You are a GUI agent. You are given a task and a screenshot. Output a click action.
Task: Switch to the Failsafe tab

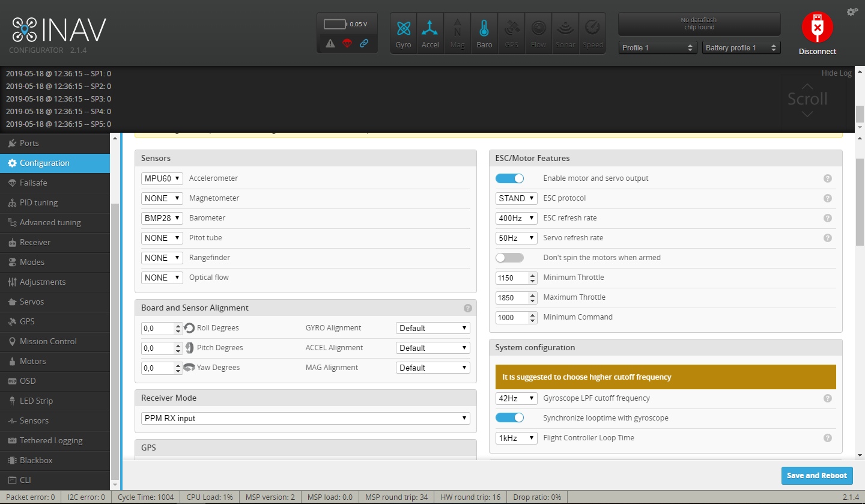[33, 183]
